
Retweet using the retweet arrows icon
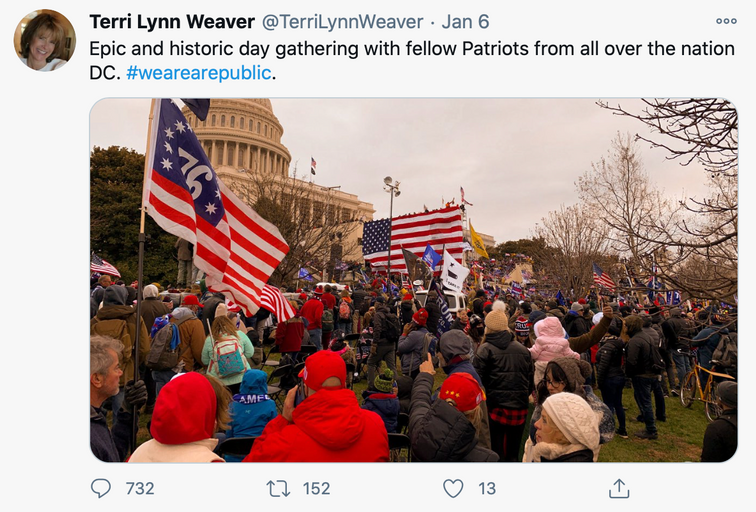tap(279, 488)
